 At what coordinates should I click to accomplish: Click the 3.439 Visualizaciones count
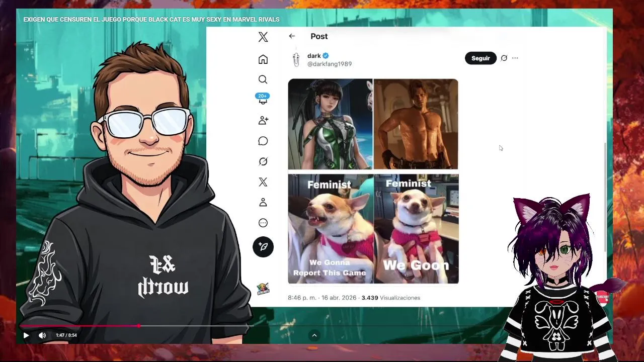[390, 298]
